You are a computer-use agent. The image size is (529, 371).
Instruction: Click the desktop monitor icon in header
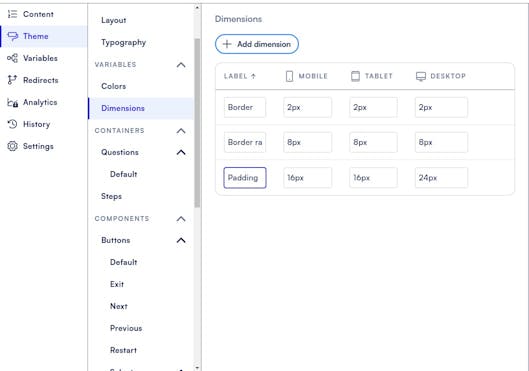(x=421, y=76)
